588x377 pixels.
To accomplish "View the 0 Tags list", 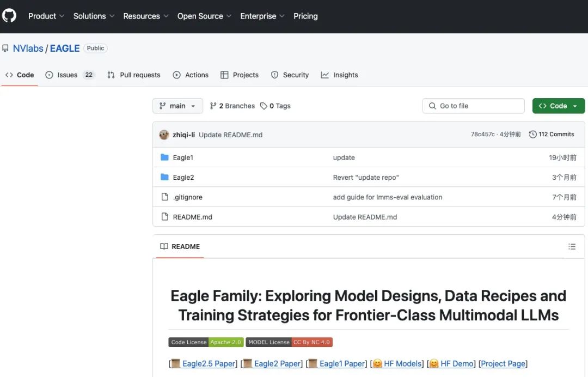I will [275, 106].
